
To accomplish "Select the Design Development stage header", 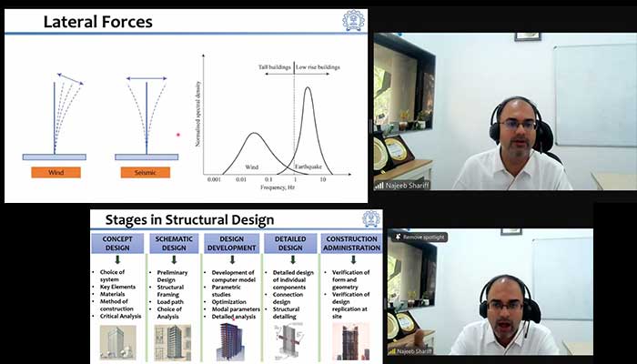I will click(234, 243).
